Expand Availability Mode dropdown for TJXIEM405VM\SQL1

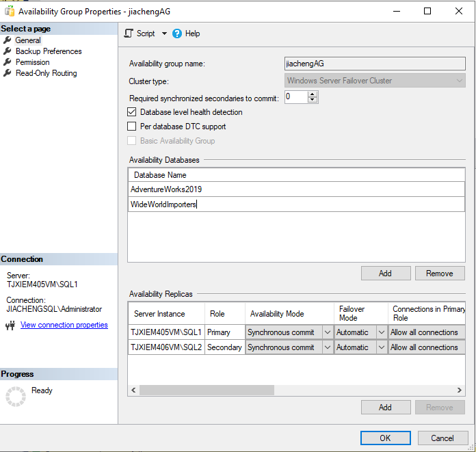(327, 332)
